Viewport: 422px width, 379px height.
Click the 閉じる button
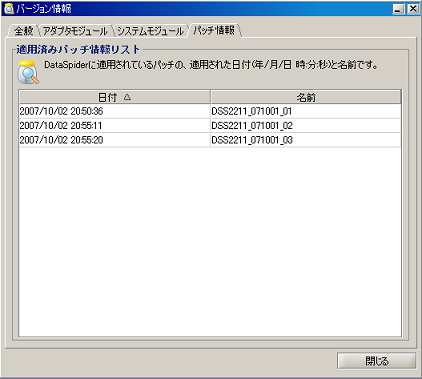coord(376,361)
